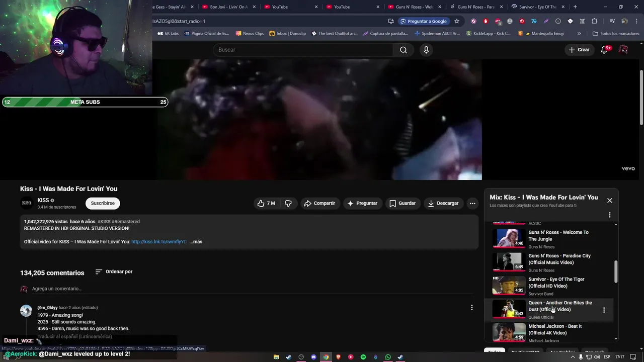Open Mix playlist options three-dot menu

point(609,215)
